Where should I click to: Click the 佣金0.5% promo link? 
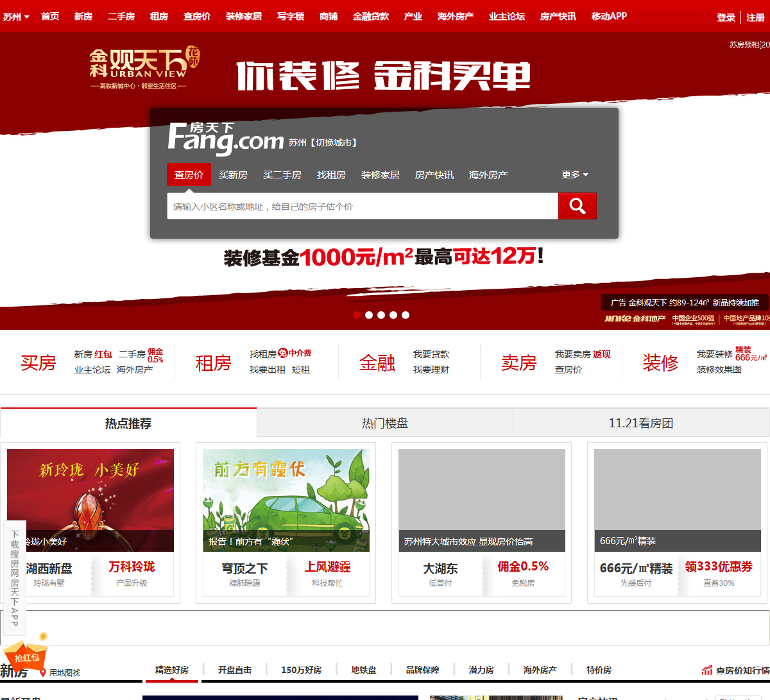click(x=523, y=567)
